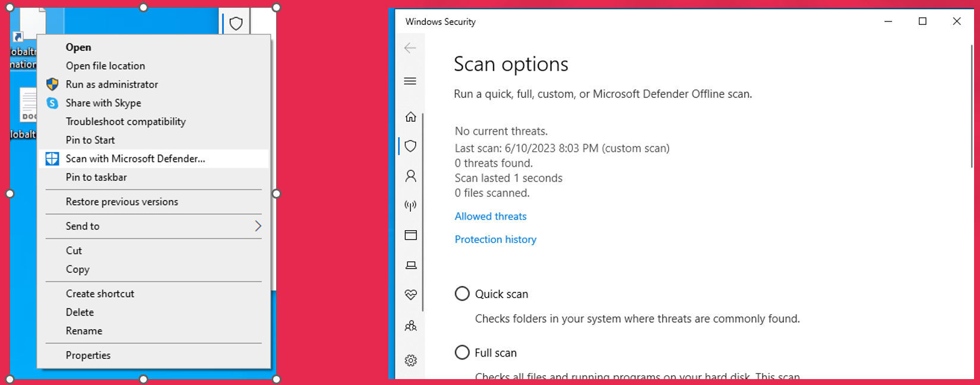Select the Full scan radio button
Screen dimensions: 980x385
(x=462, y=352)
